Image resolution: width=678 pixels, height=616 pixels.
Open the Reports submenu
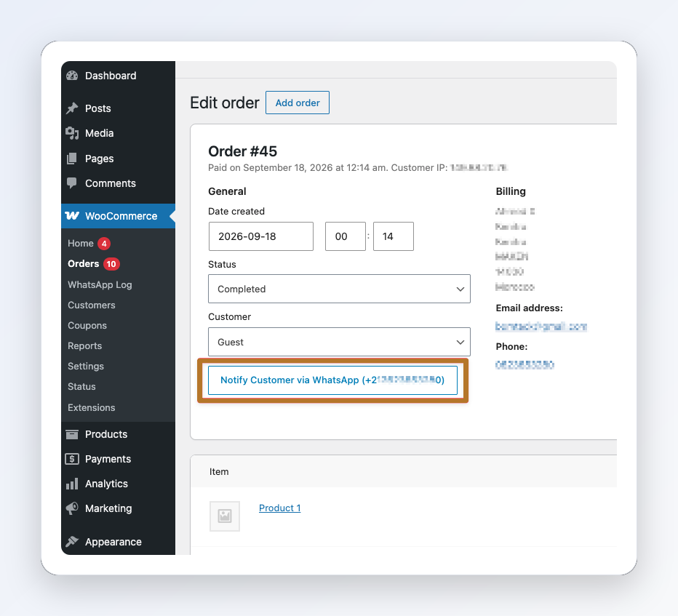click(84, 346)
